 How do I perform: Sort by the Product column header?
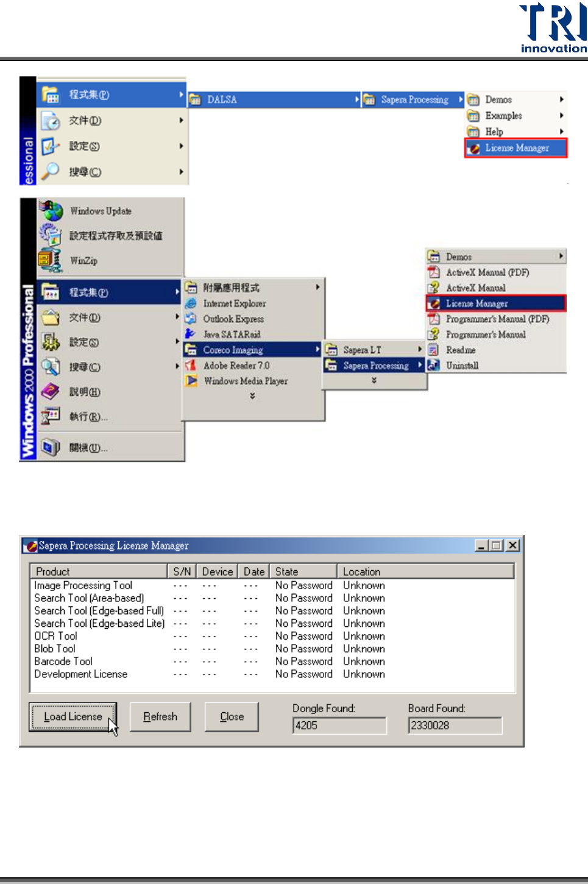[x=99, y=571]
